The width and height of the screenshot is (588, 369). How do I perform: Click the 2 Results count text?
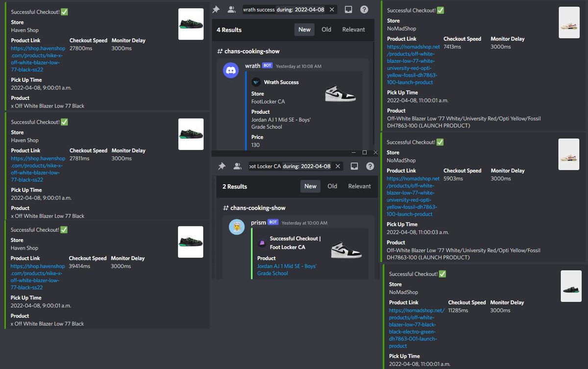point(235,187)
